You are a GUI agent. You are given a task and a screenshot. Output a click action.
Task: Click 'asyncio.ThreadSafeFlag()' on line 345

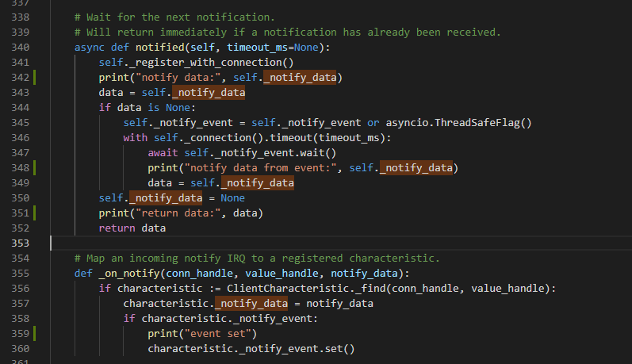pos(458,123)
